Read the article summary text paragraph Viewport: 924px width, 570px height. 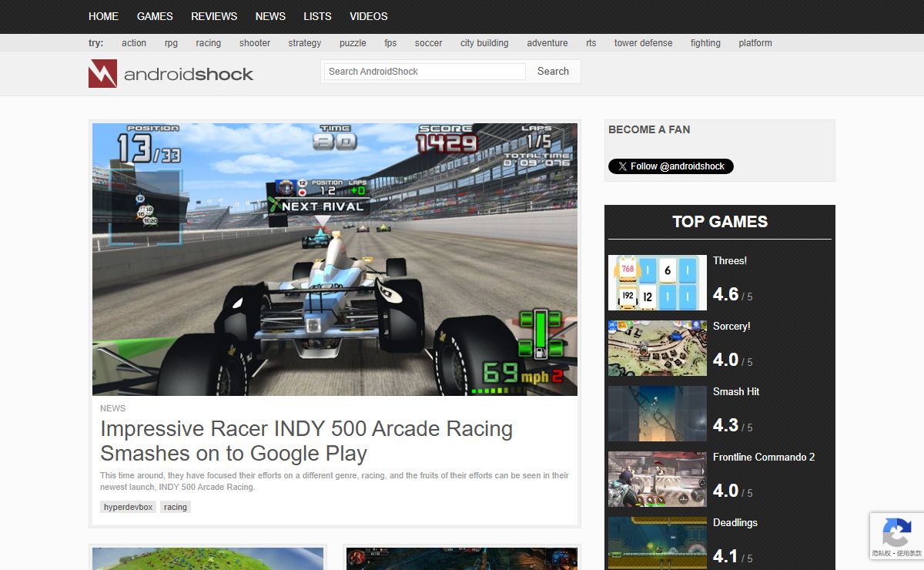click(x=334, y=481)
